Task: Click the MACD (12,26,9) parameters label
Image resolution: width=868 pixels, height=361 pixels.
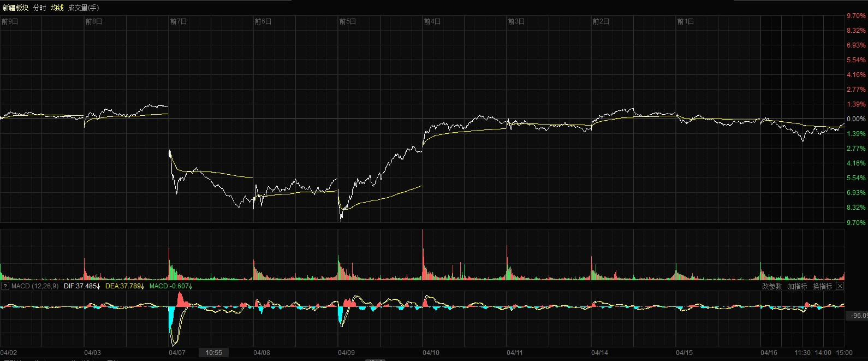Action: [x=35, y=286]
